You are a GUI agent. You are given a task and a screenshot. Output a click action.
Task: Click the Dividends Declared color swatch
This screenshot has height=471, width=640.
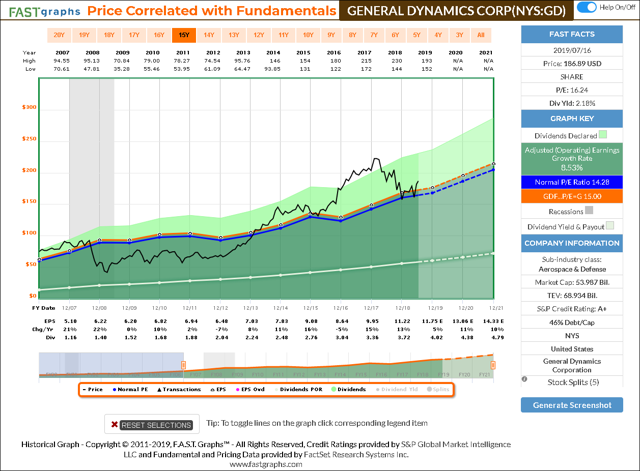[x=603, y=135]
